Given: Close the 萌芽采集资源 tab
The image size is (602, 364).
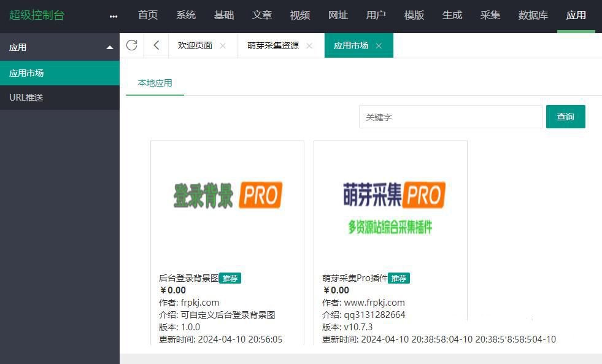Looking at the screenshot, I should pyautogui.click(x=309, y=45).
